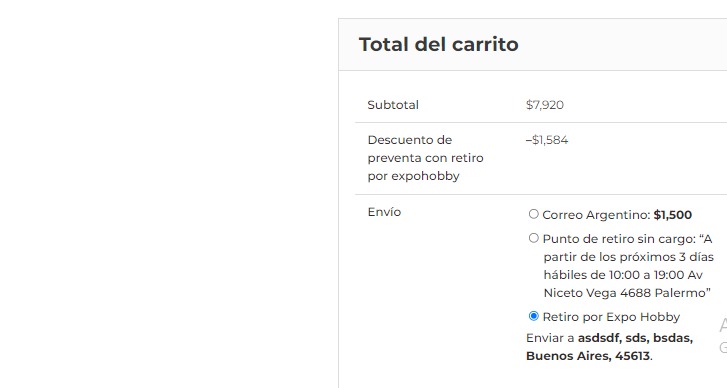The image size is (727, 388).
Task: Click the Total del carrito heading
Action: tap(439, 45)
